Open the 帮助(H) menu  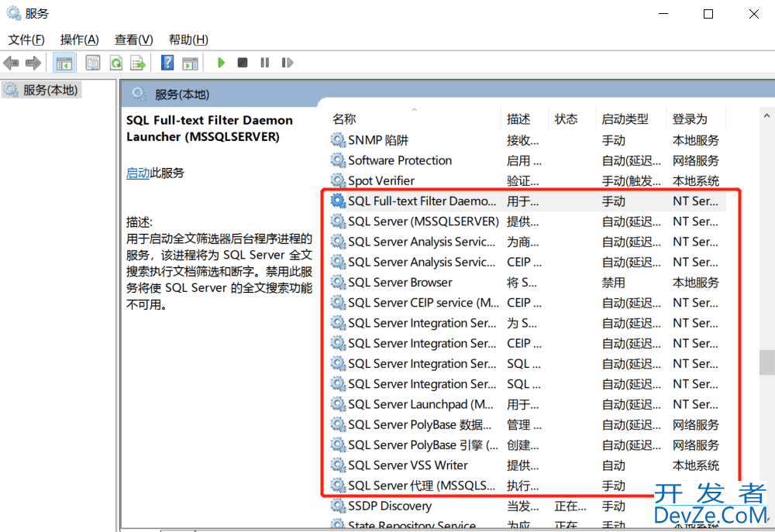(188, 39)
